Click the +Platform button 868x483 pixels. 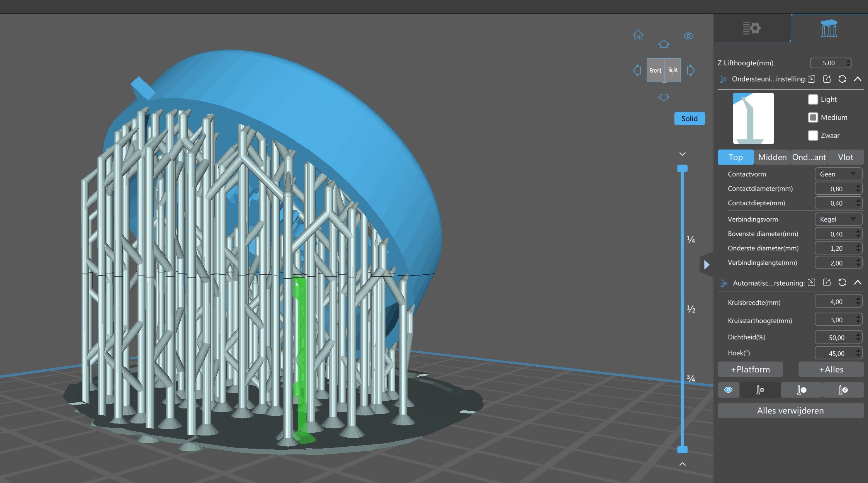pyautogui.click(x=750, y=369)
